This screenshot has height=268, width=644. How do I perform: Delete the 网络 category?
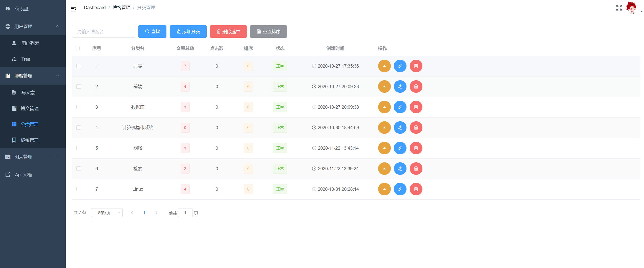[x=416, y=148]
